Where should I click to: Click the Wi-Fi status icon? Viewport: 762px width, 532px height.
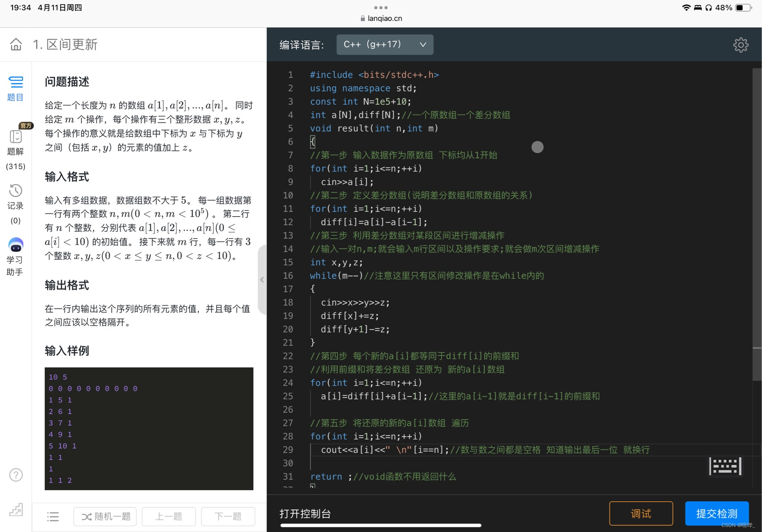(686, 7)
